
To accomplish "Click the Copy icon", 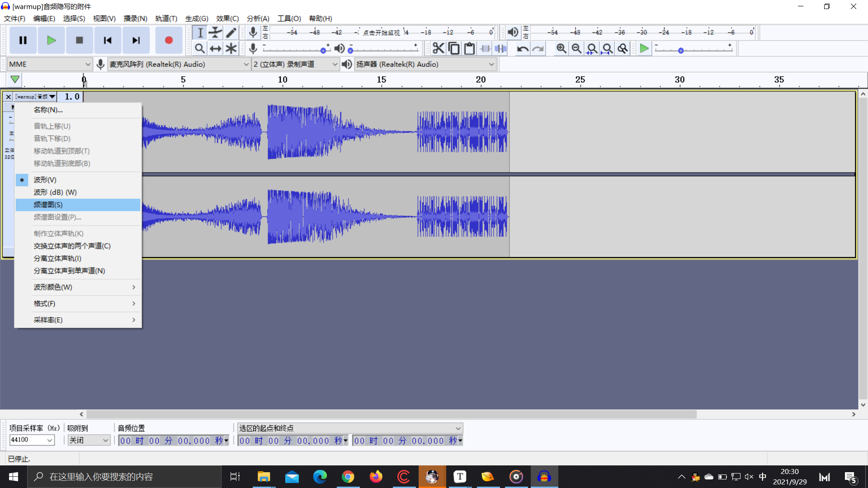I will [453, 48].
